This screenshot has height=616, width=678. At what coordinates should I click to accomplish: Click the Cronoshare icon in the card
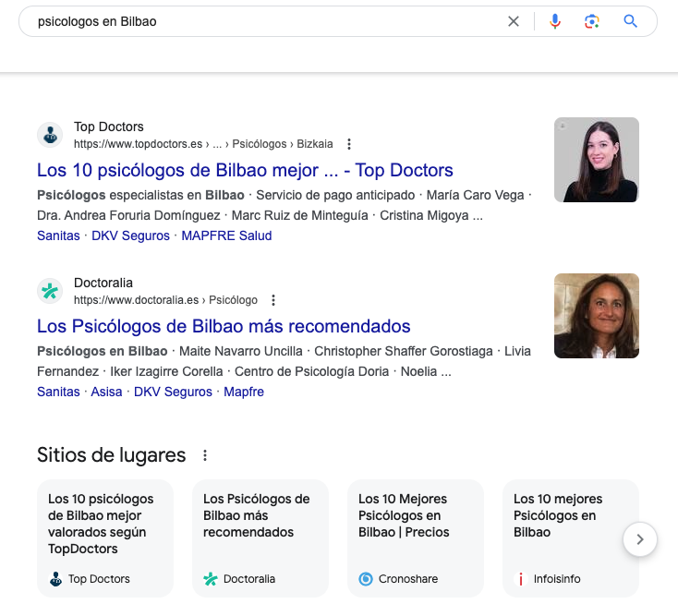366,579
